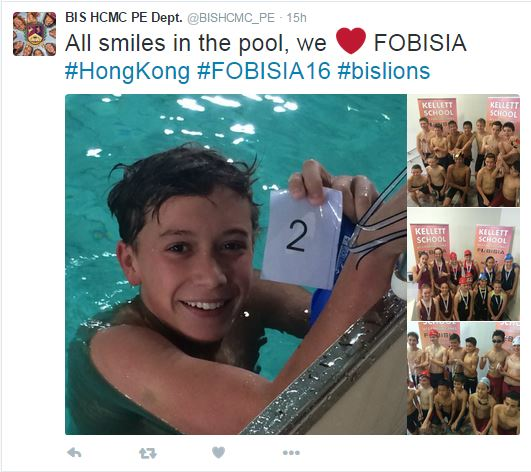Open middle-right medal winners group photo
Viewport: 531px width, 472px height.
click(x=463, y=264)
